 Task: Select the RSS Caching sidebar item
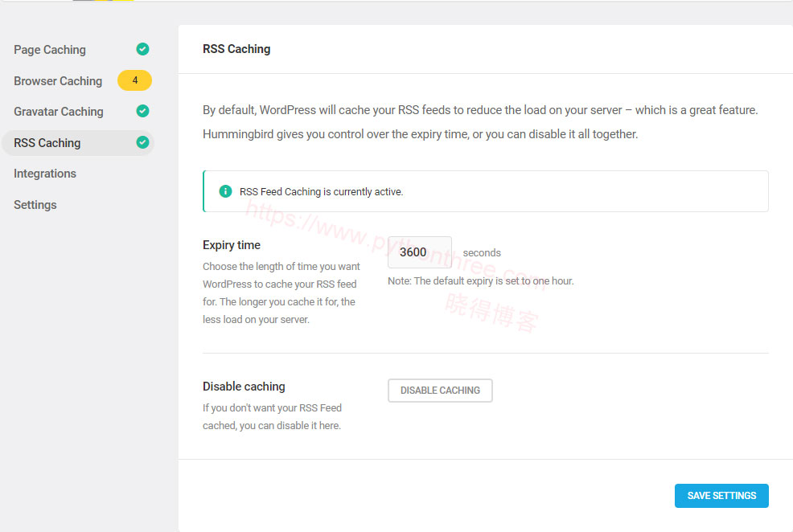click(78, 143)
